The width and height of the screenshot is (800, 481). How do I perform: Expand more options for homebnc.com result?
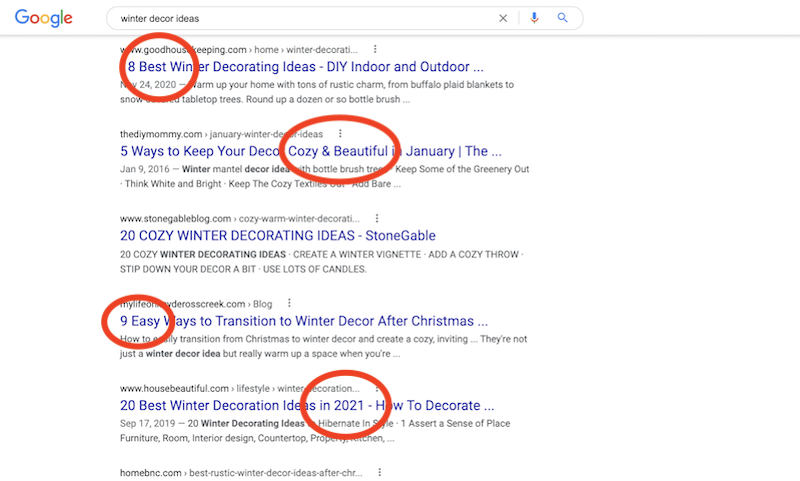(x=380, y=472)
